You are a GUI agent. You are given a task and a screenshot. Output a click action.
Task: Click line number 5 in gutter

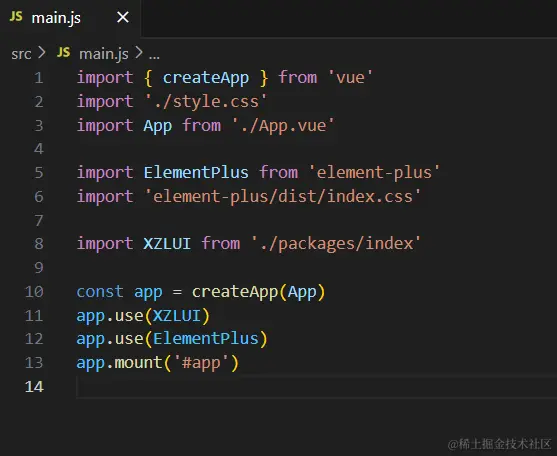click(39, 173)
